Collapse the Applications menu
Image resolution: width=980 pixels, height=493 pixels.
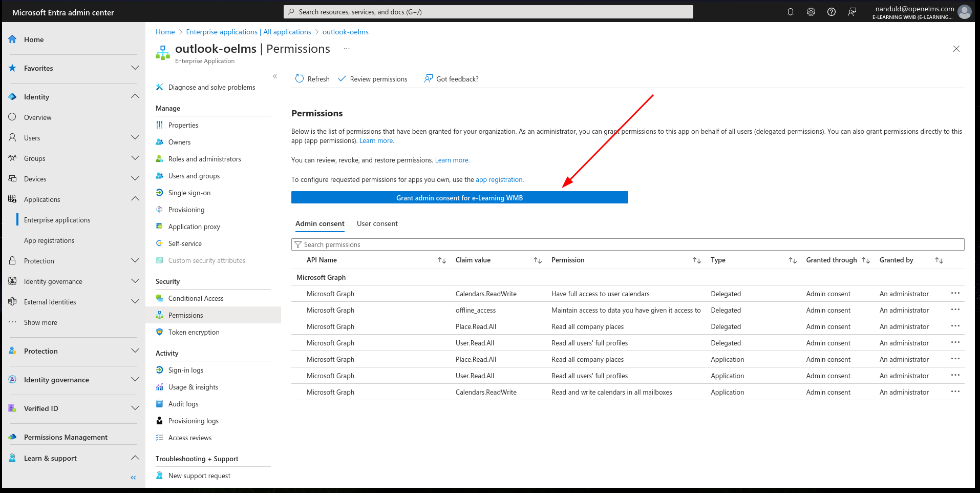click(x=135, y=199)
